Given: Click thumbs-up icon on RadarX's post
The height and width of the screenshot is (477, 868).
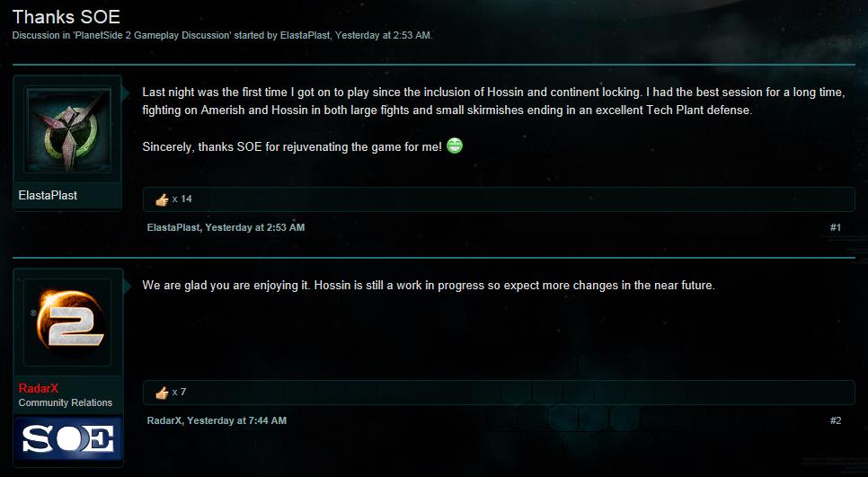Looking at the screenshot, I should point(162,393).
